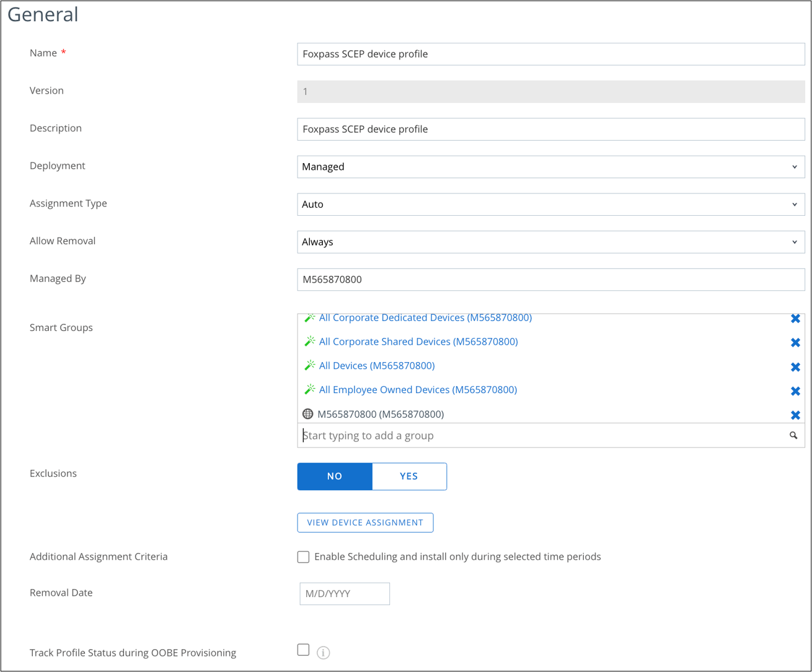812x672 pixels.
Task: Open the All Devices smart group link
Action: [x=377, y=366]
